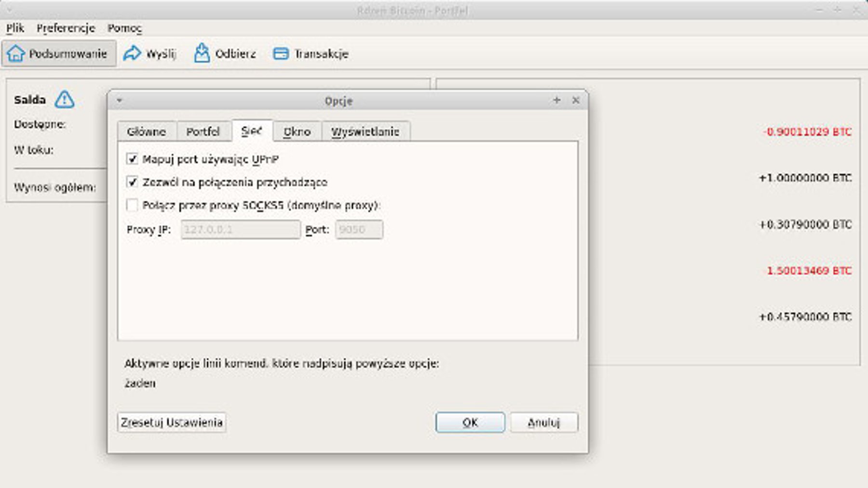Click the Dostępne balance label
The height and width of the screenshot is (488, 868).
pos(40,124)
